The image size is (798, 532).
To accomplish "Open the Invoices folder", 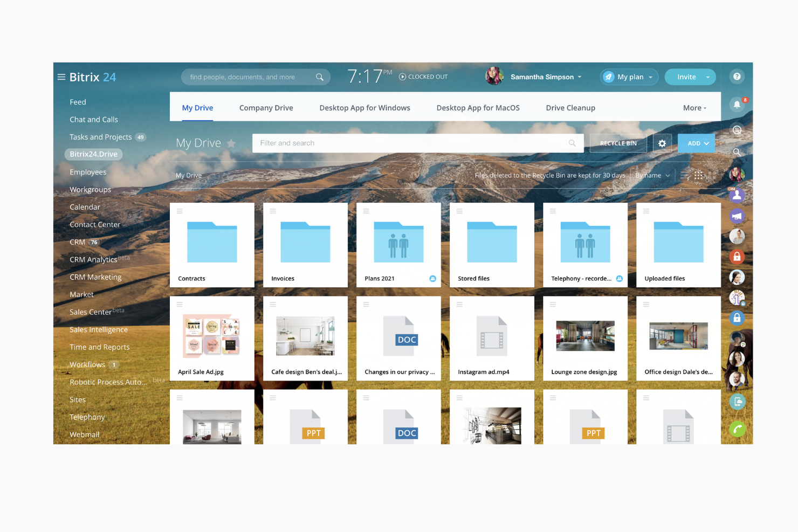I will point(305,245).
